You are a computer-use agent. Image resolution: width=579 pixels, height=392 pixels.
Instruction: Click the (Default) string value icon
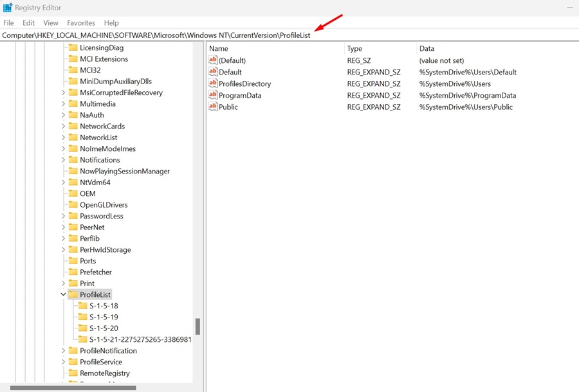[213, 60]
